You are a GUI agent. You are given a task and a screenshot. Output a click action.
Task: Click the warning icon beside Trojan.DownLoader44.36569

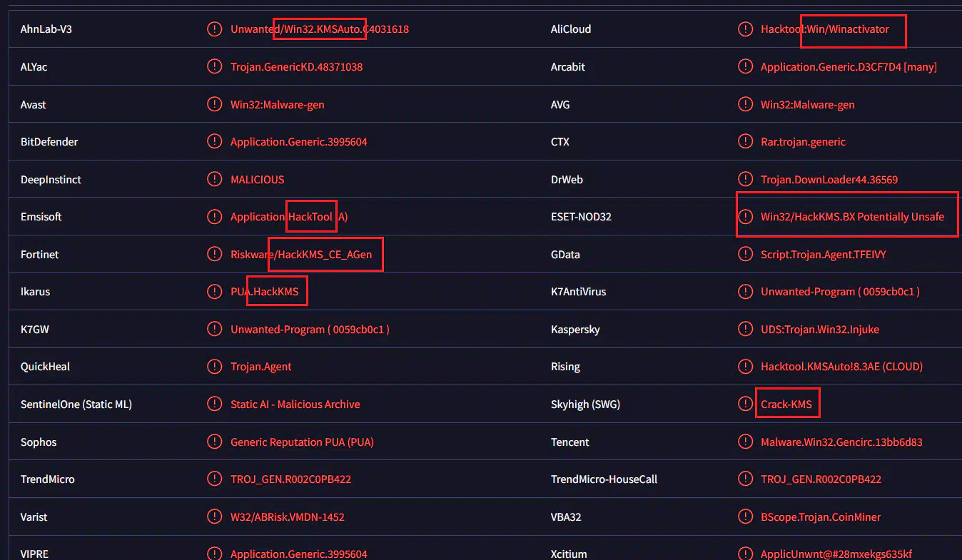click(x=745, y=179)
